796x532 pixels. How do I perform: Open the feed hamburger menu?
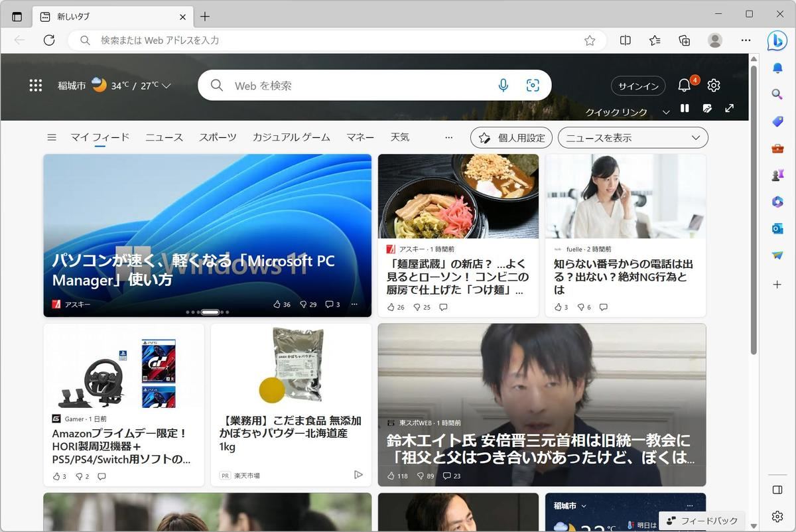point(52,137)
